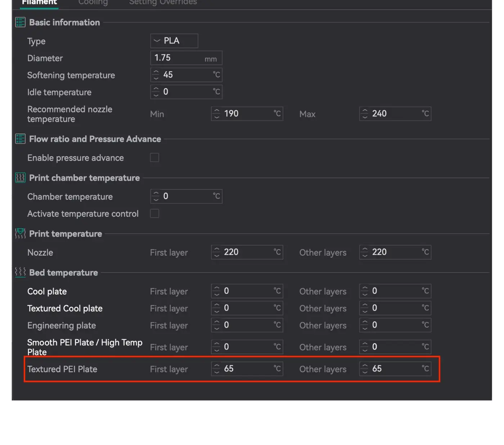The height and width of the screenshot is (445, 504).
Task: Decrease recommended nozzle Max temperature
Action: pyautogui.click(x=365, y=117)
